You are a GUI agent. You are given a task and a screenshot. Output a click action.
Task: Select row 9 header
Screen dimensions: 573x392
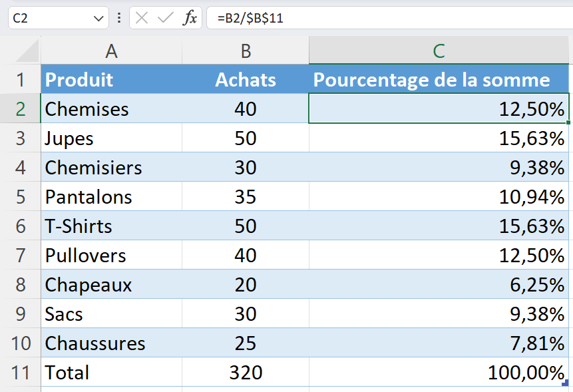tap(21, 313)
